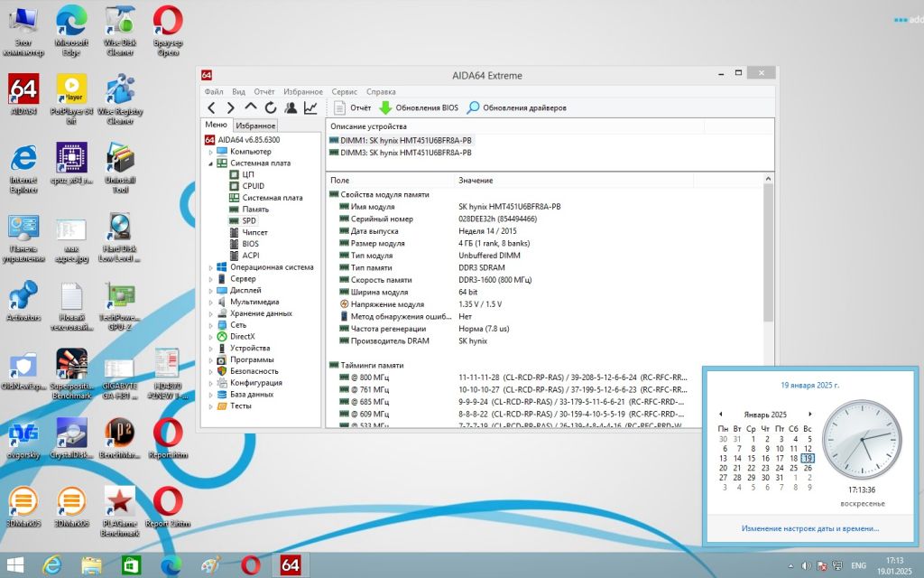Screen dimensions: 924x578
Task: Go up one level with the Up arrow
Action: pos(251,107)
